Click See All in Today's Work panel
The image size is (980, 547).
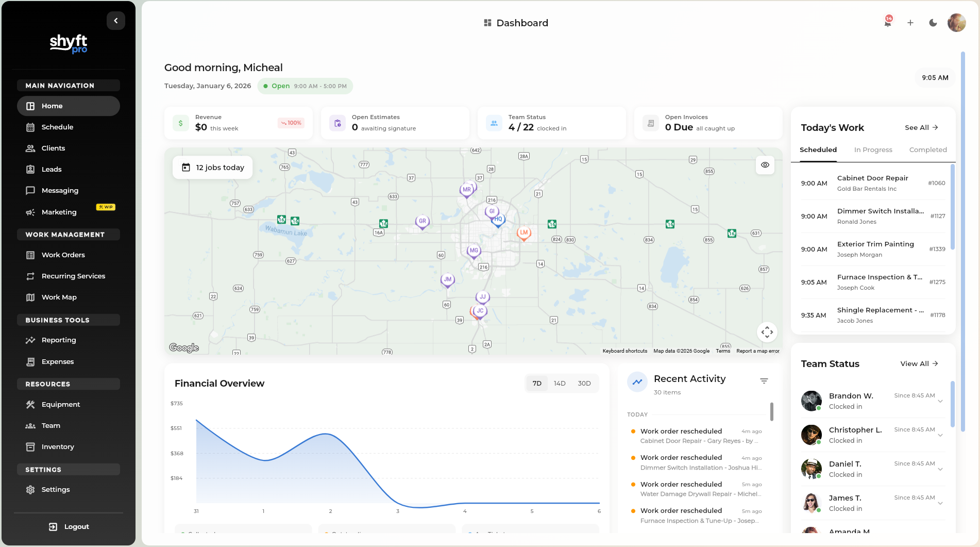pyautogui.click(x=922, y=127)
